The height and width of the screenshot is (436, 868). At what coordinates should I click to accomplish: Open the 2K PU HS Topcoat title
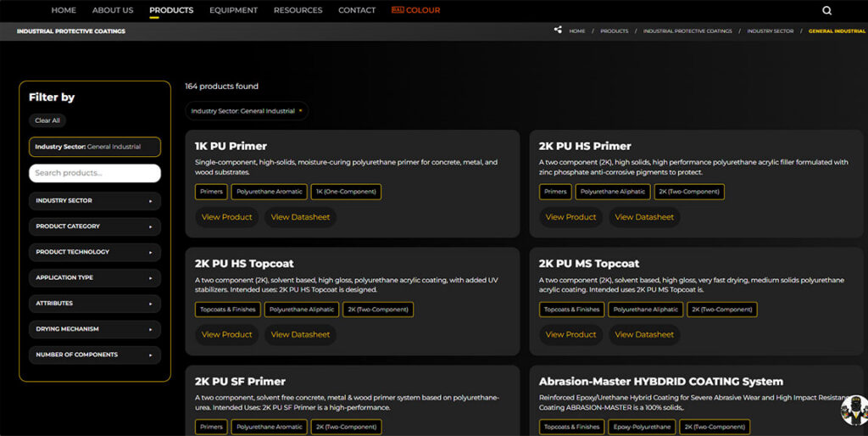click(244, 264)
